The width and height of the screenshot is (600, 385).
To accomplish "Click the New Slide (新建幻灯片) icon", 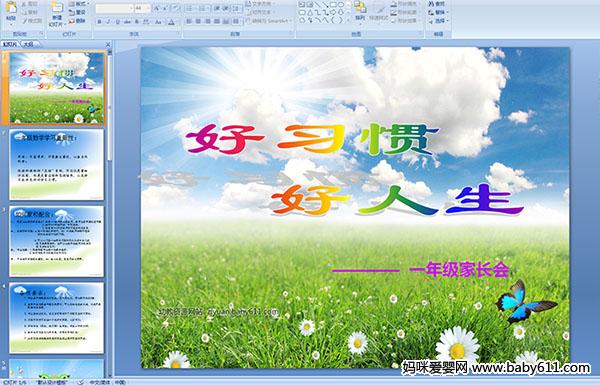I will pyautogui.click(x=57, y=8).
